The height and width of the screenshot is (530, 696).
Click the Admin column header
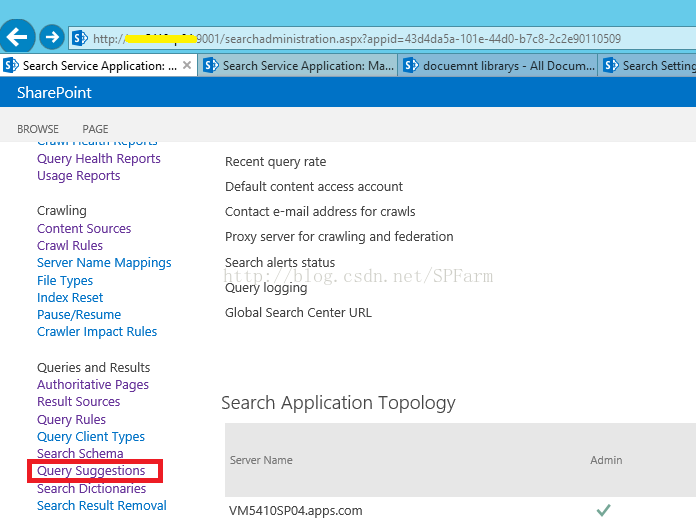pos(606,460)
